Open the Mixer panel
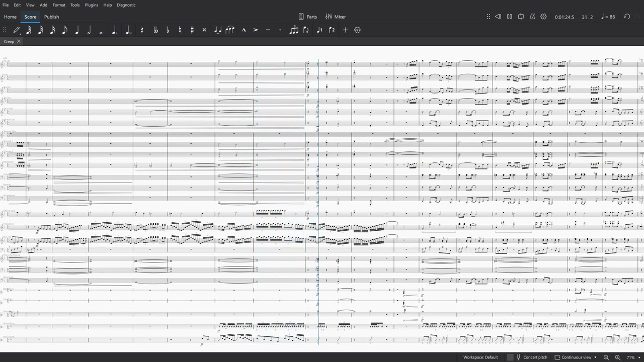Screen dimensions: 644x362 [335, 17]
